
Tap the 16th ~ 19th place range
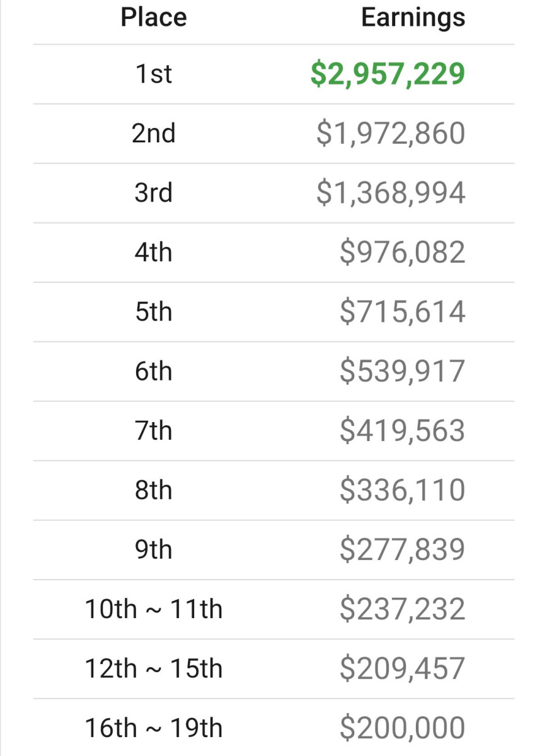click(154, 728)
